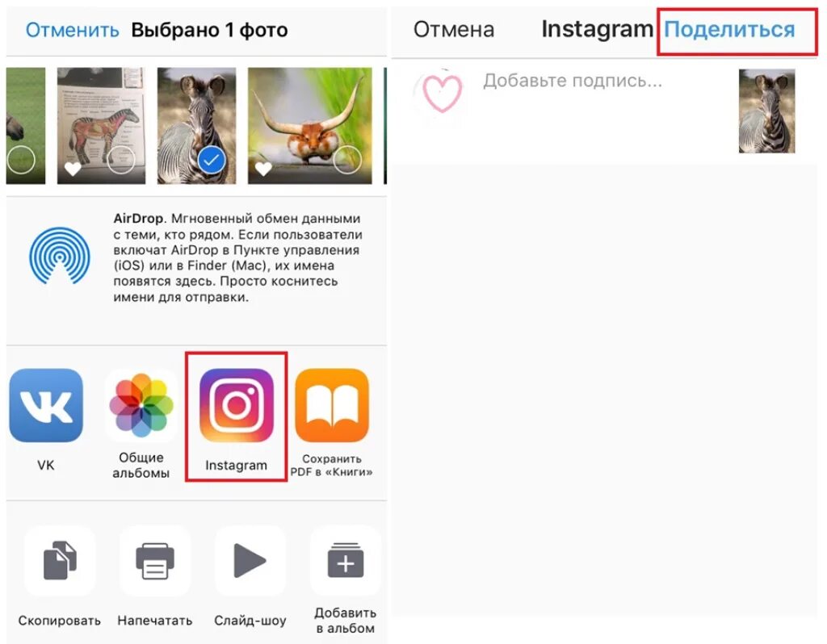Image resolution: width=827 pixels, height=644 pixels.
Task: Tap the AirDrop icon
Action: point(60,256)
